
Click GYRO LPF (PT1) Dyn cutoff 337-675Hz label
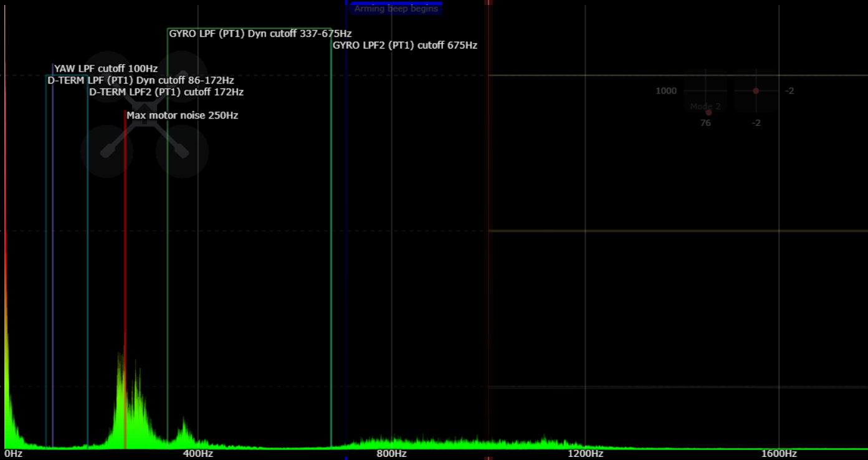260,34
